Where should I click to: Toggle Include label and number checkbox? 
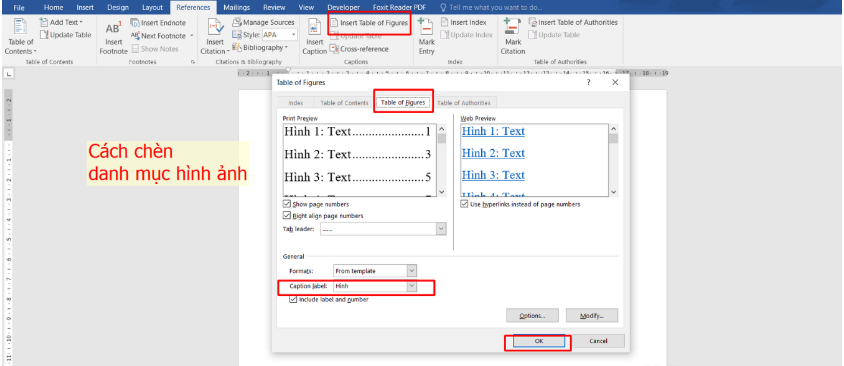[x=293, y=299]
